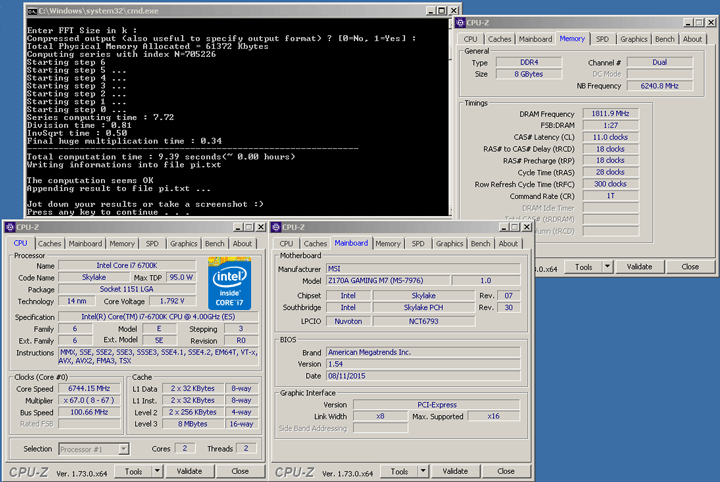Click the cmd.exe icon in the Command Prompt title bar

33,9
